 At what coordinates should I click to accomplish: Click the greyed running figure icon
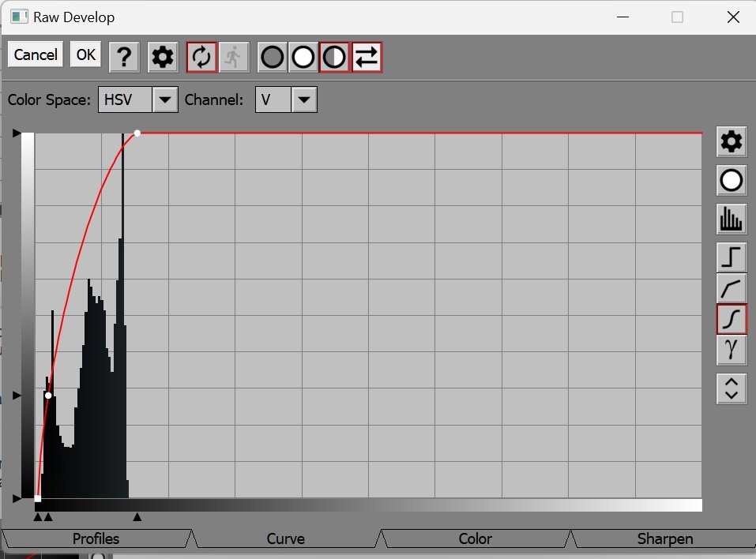[x=234, y=58]
